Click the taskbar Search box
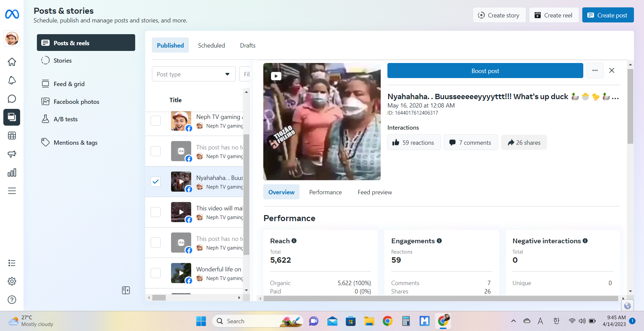This screenshot has height=331, width=644. click(x=258, y=321)
